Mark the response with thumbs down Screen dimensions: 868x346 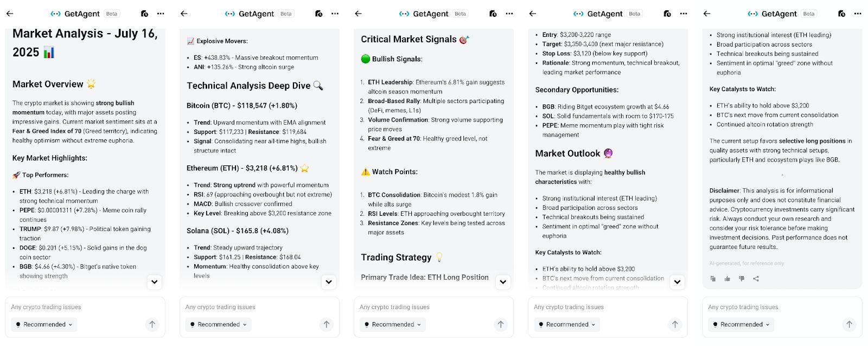[742, 279]
